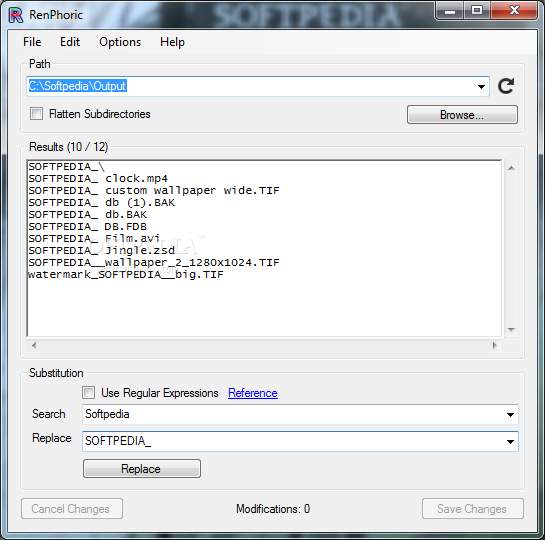
Task: Click the results scroll down arrow
Action: 511,329
